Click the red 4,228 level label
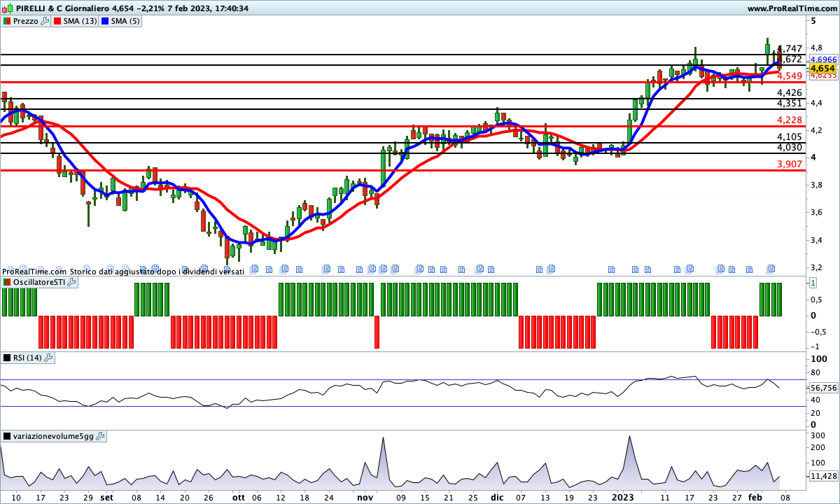 pyautogui.click(x=790, y=120)
